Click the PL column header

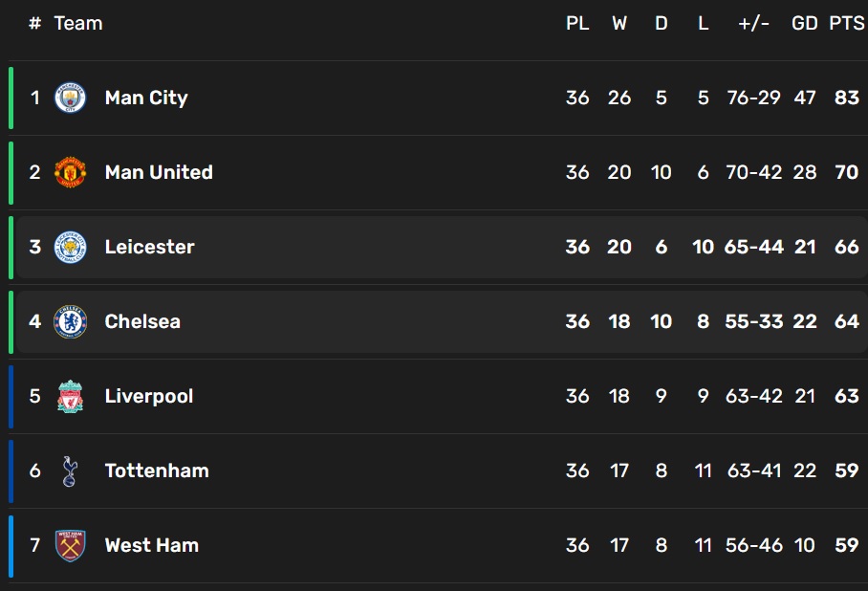(577, 23)
